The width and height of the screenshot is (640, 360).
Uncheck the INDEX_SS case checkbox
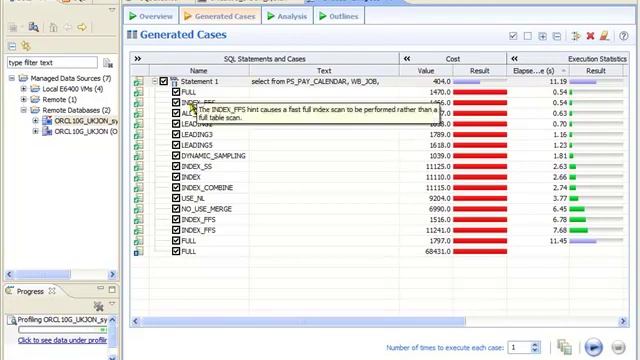tap(176, 166)
